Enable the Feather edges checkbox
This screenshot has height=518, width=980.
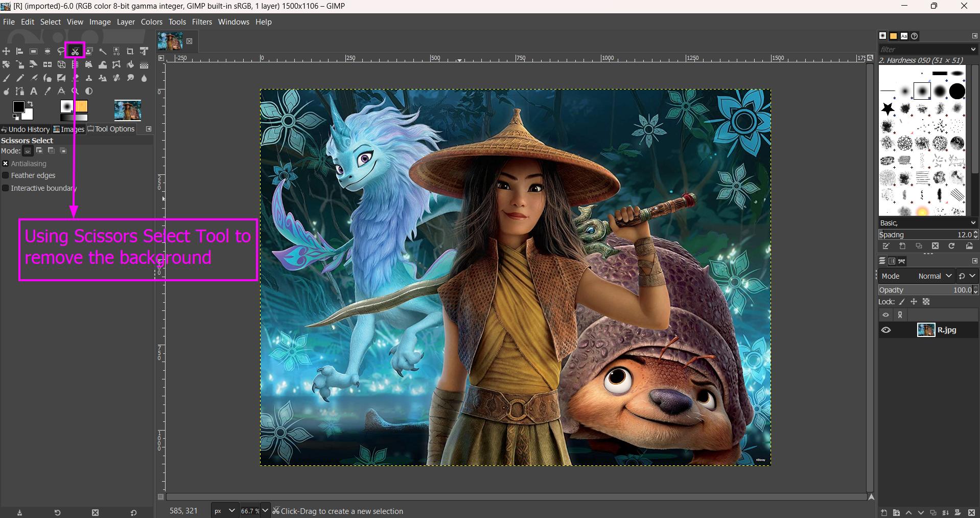(6, 175)
